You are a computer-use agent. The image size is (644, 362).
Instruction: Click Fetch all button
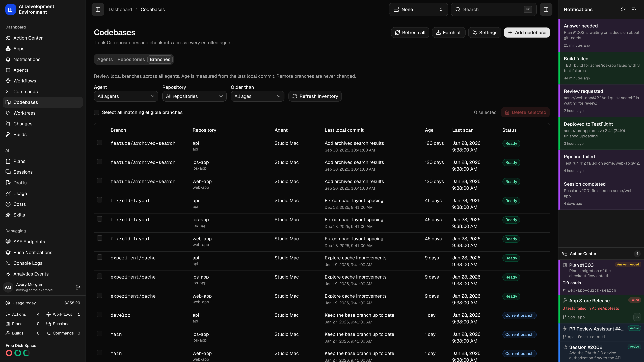(448, 33)
